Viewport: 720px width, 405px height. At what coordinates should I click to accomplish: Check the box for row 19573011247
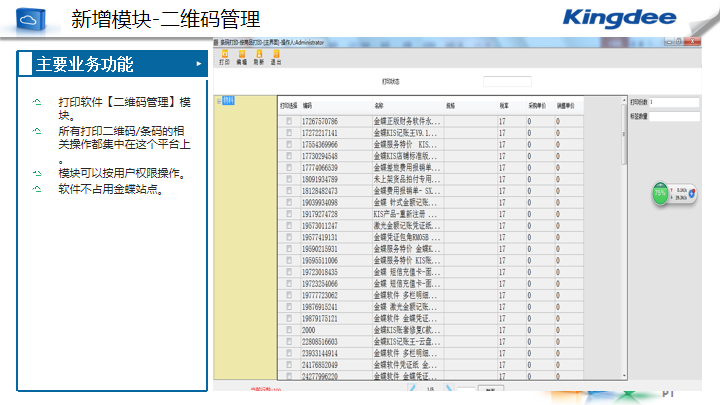pos(289,225)
